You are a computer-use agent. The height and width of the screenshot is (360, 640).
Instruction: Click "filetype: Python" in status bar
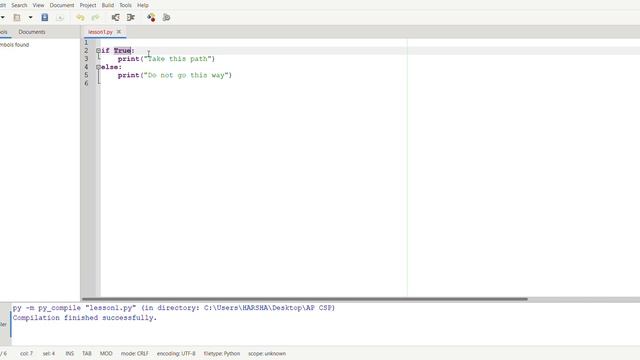point(222,353)
